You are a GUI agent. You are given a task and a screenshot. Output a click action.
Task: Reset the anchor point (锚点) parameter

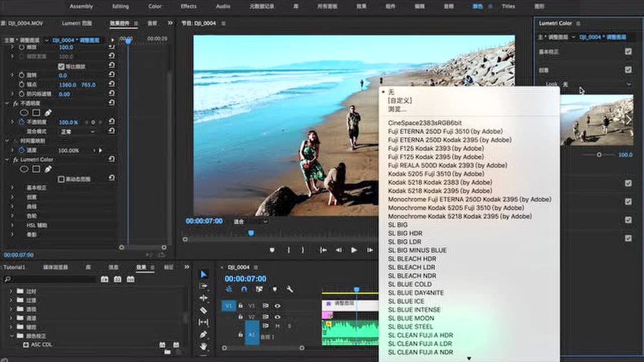pos(111,85)
